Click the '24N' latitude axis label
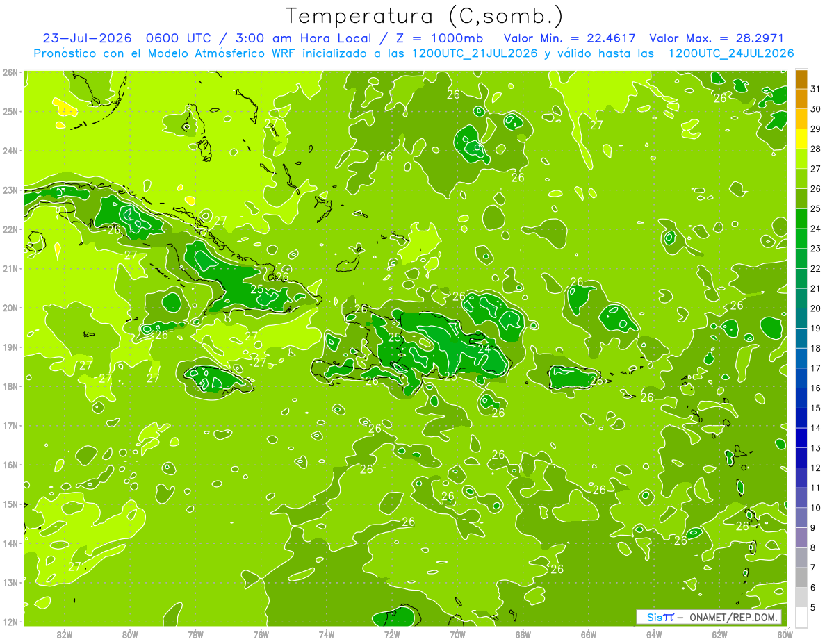 coord(10,151)
